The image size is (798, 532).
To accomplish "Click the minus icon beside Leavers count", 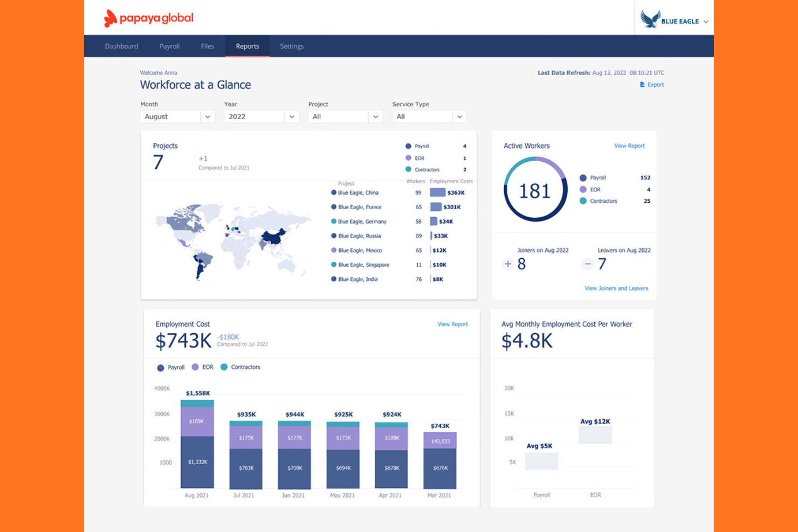I will [588, 264].
